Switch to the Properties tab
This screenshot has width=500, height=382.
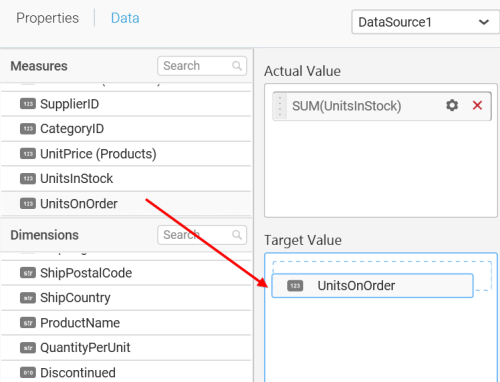(x=47, y=18)
